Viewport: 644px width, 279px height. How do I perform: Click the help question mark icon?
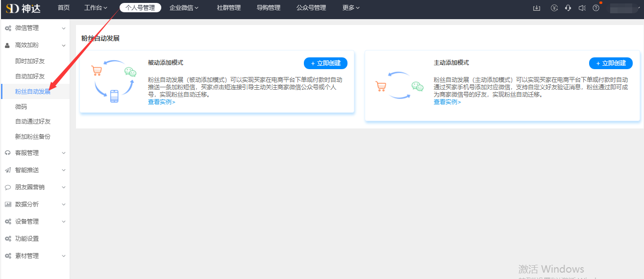596,8
